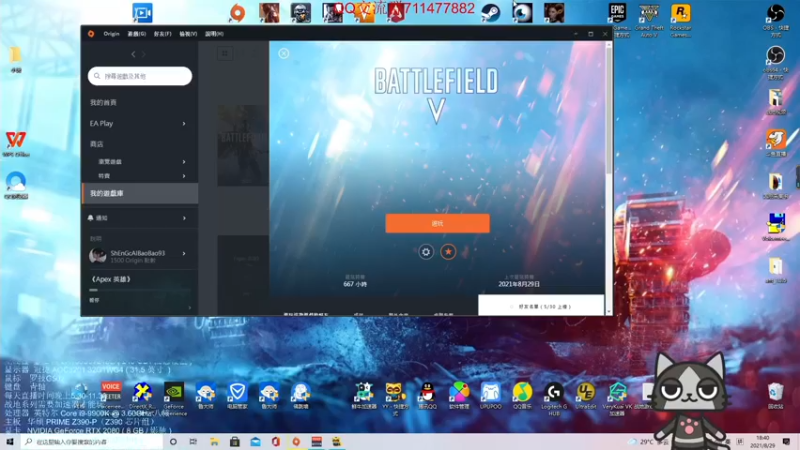
Task: Open the Rockstar Games Launcher desktop shortcut
Action: (x=681, y=19)
